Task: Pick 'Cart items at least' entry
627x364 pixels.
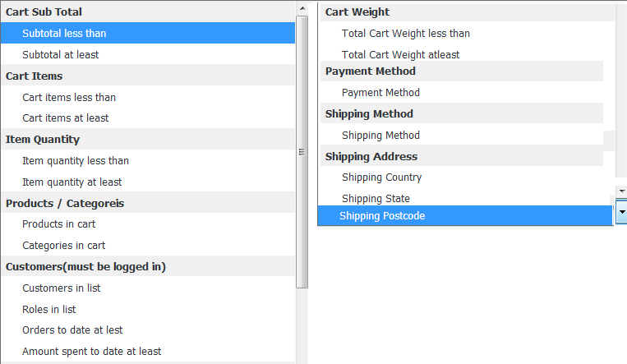Action: coord(148,118)
